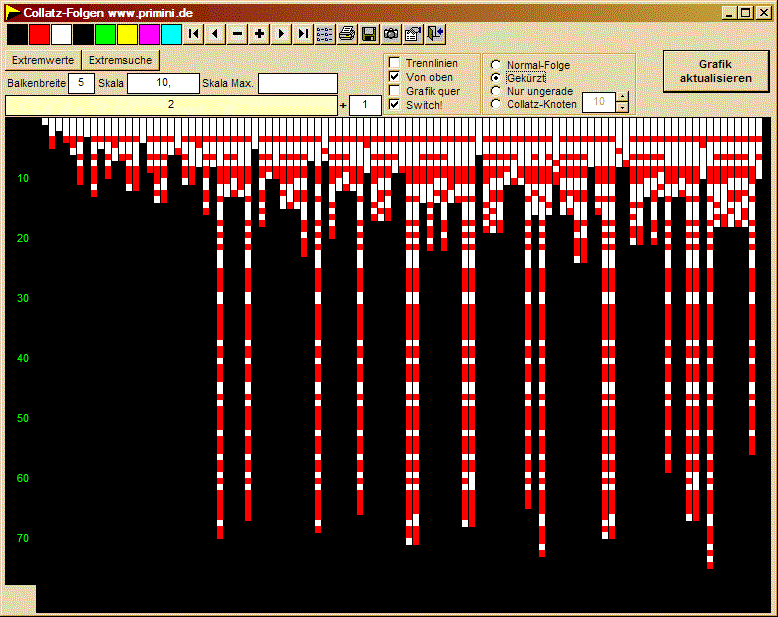Screen dimensions: 778x617
Task: Maximize the Collatz-Folgen window
Action: 745,13
